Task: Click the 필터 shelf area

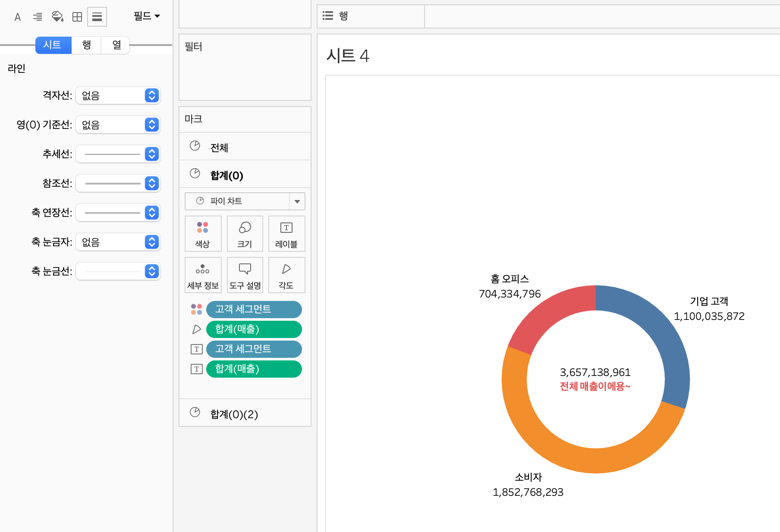Action: [x=245, y=67]
